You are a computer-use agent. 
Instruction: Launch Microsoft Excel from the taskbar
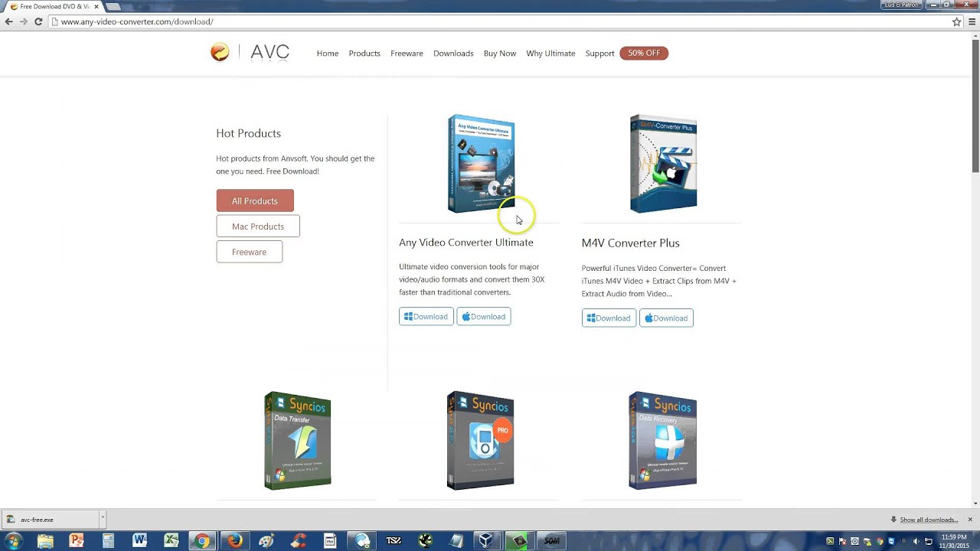pos(171,541)
